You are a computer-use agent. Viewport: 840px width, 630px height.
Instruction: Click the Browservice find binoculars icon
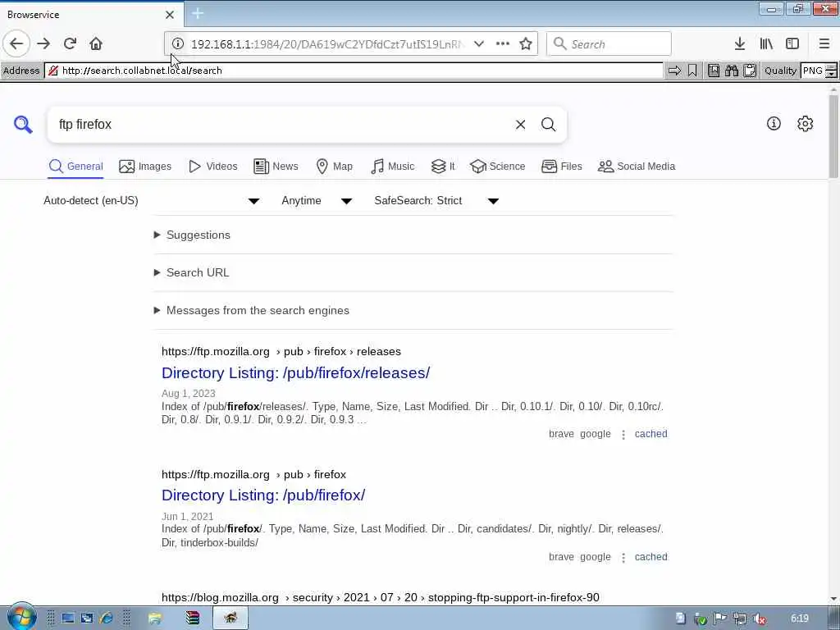[732, 71]
